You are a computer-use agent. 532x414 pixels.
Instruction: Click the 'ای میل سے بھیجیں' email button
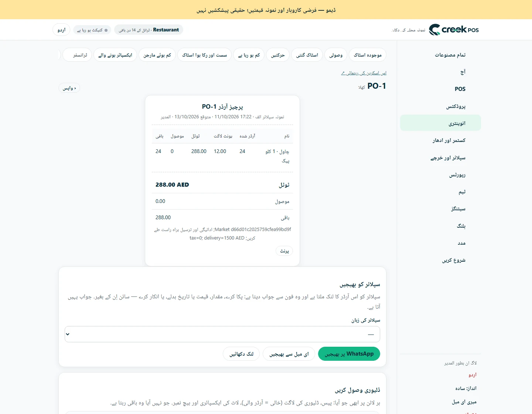pyautogui.click(x=289, y=354)
